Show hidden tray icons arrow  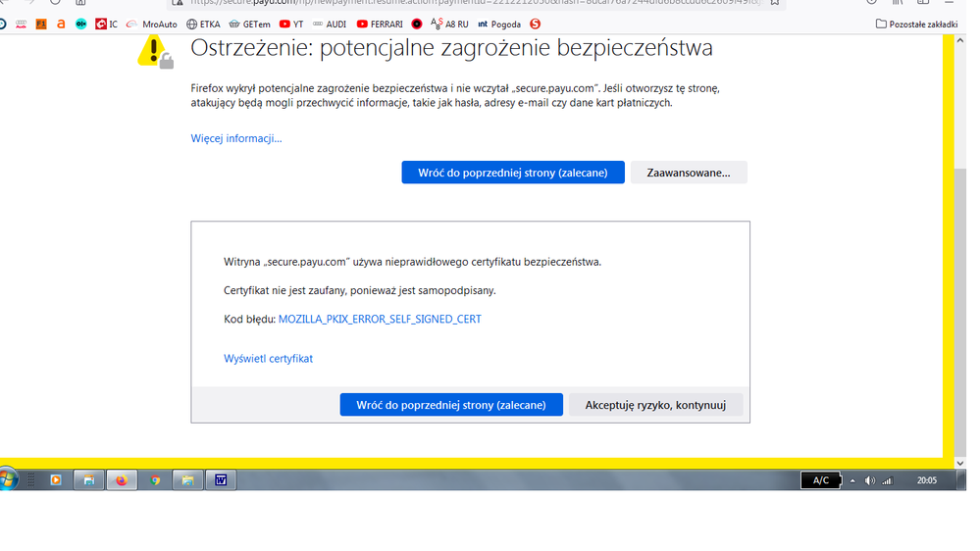click(851, 480)
